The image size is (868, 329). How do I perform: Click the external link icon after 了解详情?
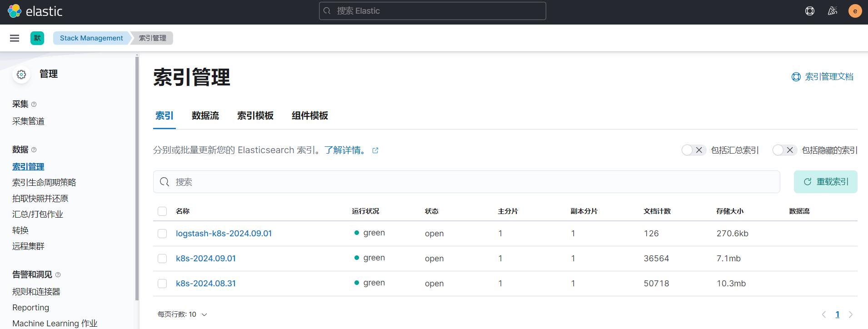coord(375,150)
